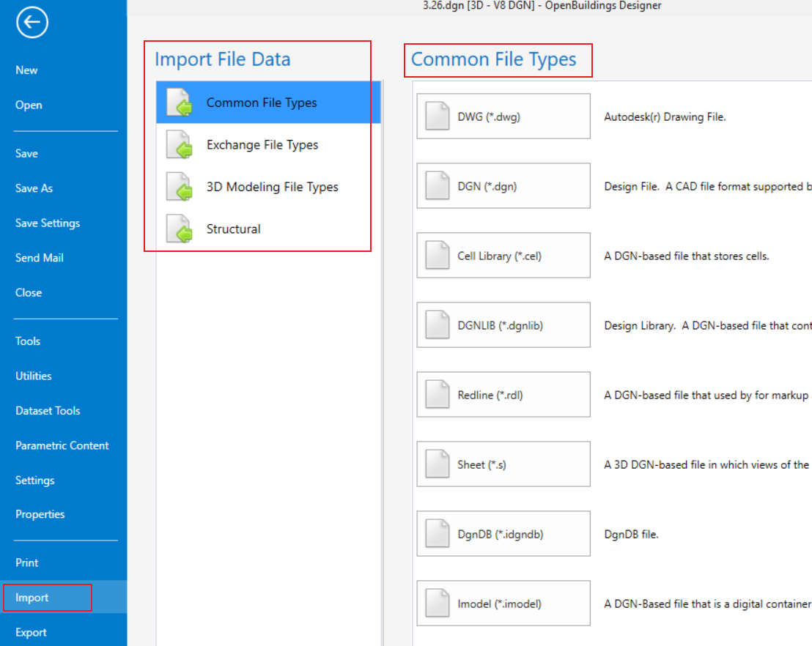Click the DWG file page icon
This screenshot has width=812, height=646.
438,116
